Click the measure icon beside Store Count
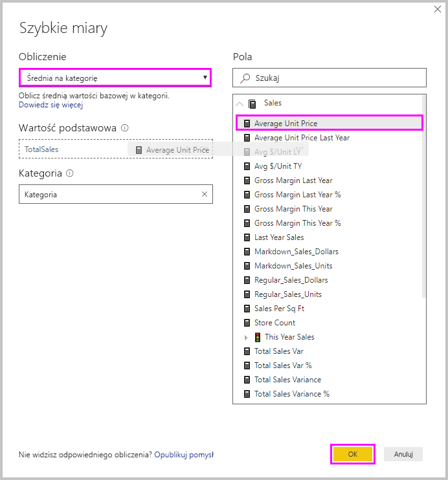This screenshot has width=448, height=480. [x=247, y=323]
